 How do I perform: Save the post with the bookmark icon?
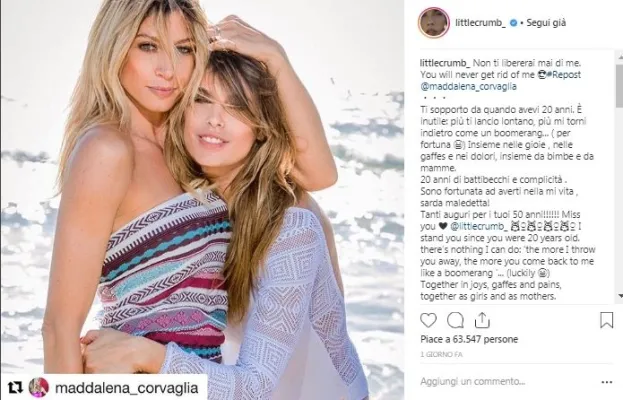(x=606, y=320)
